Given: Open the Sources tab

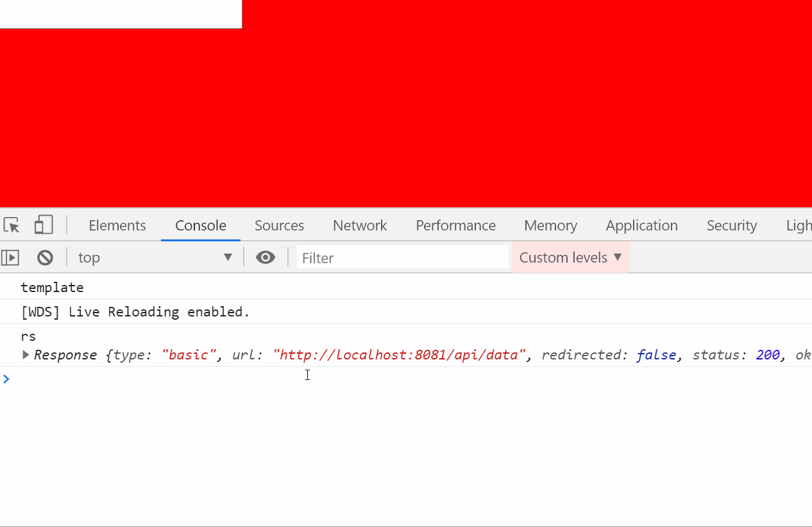Looking at the screenshot, I should pos(279,225).
